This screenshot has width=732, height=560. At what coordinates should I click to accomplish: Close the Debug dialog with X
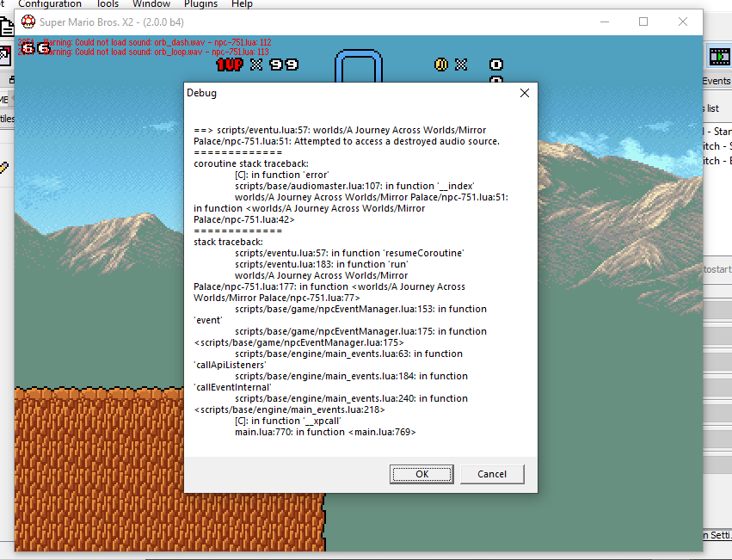tap(525, 93)
